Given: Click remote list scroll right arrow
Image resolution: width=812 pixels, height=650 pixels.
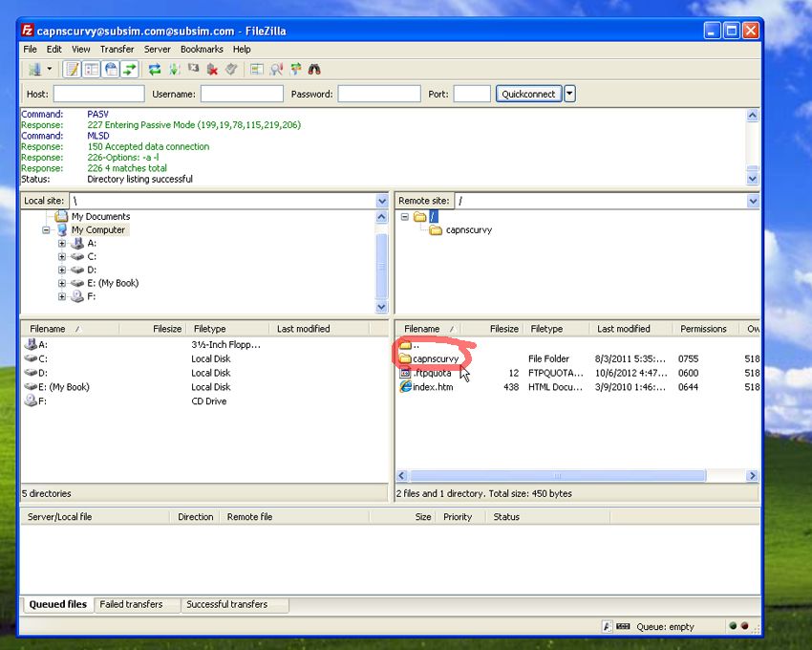Looking at the screenshot, I should pos(753,475).
